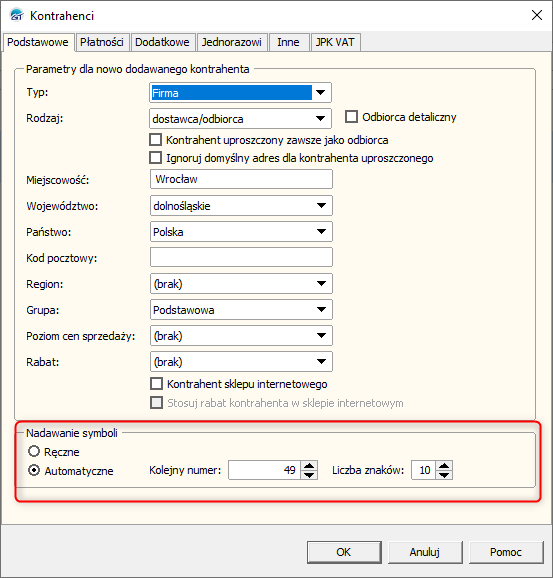Open the Inne tab

pyautogui.click(x=288, y=42)
